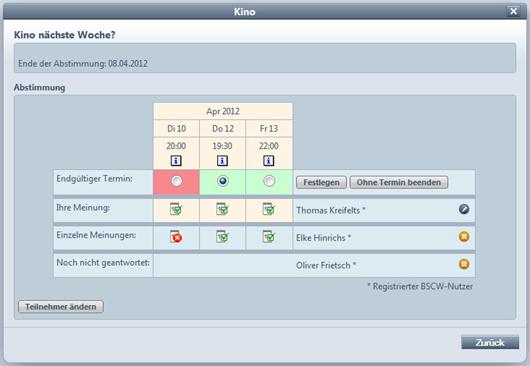Select Di 10 as final date radio button
The image size is (530, 366).
[x=176, y=181]
